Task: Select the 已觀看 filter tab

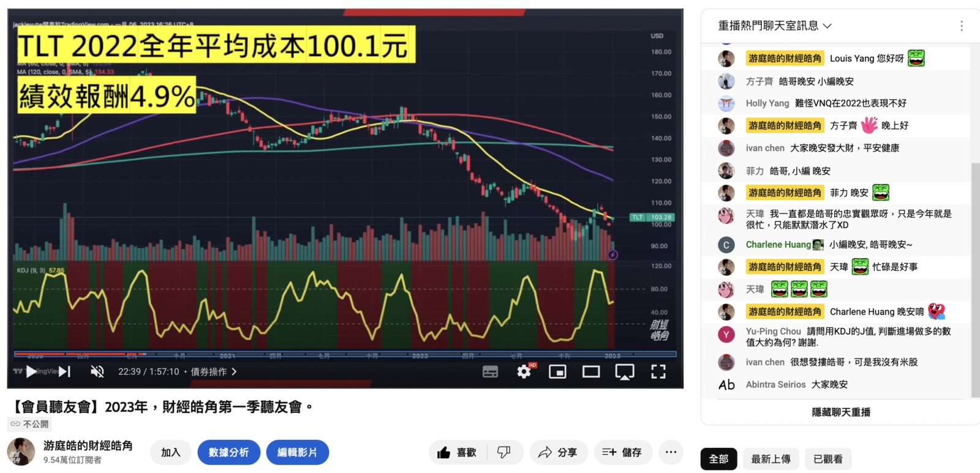Action: pyautogui.click(x=827, y=459)
